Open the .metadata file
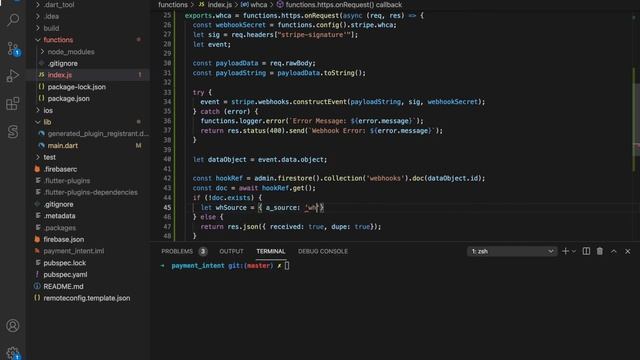 pyautogui.click(x=59, y=216)
